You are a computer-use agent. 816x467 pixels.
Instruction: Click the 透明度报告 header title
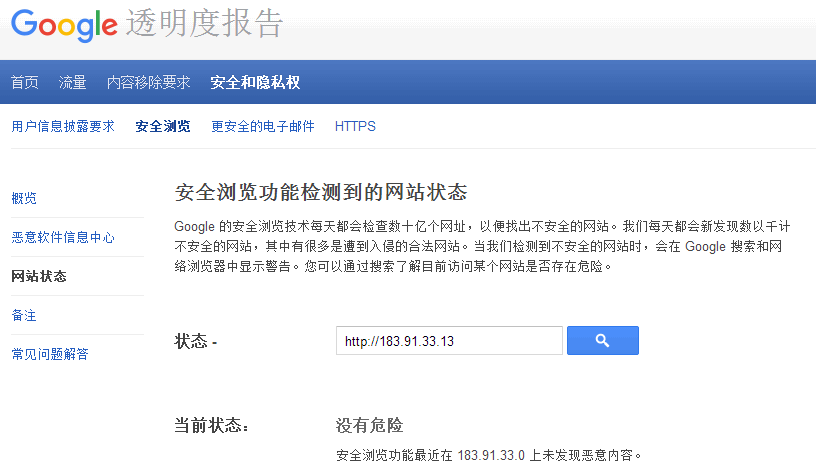(205, 24)
